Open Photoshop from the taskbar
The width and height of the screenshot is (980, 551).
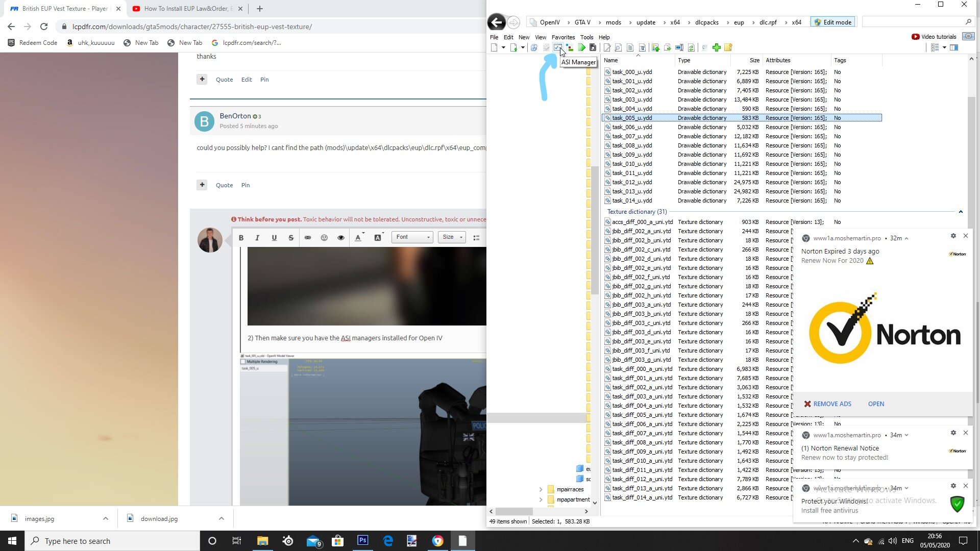pyautogui.click(x=363, y=541)
